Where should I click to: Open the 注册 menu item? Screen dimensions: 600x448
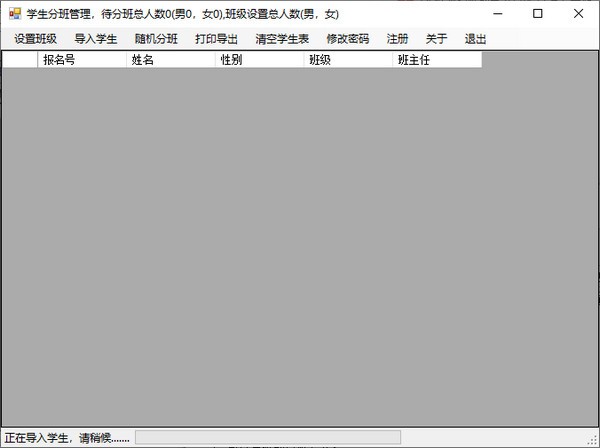pos(397,39)
